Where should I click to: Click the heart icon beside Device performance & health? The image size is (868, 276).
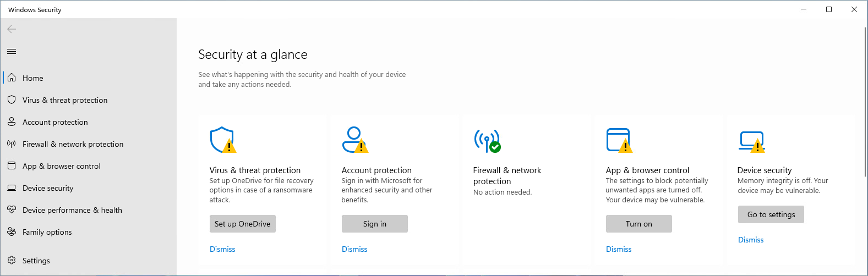click(12, 209)
